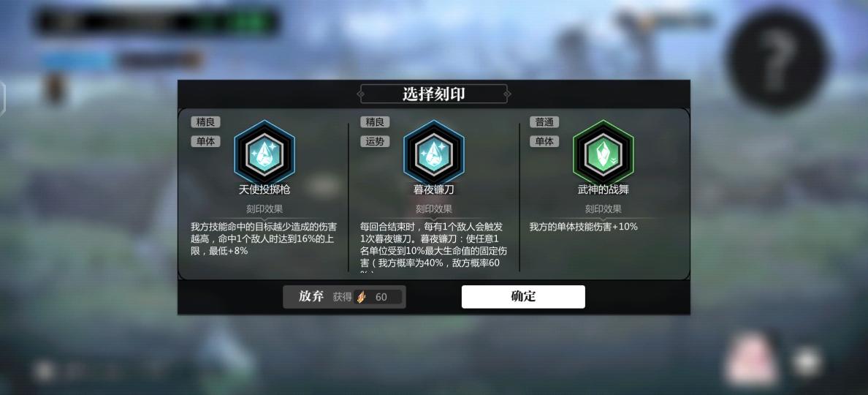
Task: Click the 精良 tag on 暮夜镰刀
Action: 375,122
